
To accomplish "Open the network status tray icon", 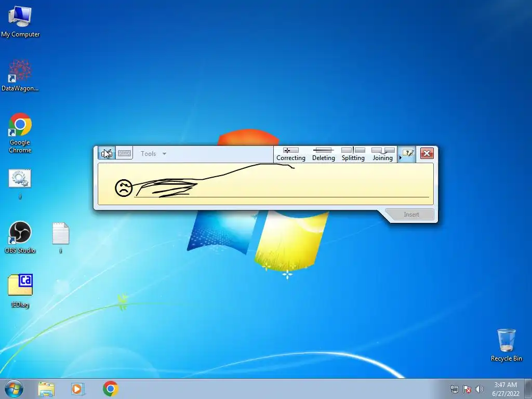I will pos(454,389).
